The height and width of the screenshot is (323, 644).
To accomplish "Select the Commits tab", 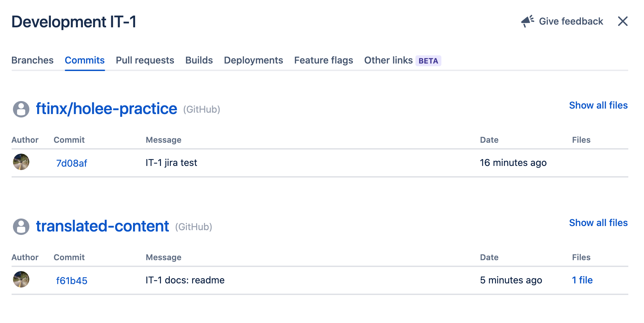I will pos(85,60).
